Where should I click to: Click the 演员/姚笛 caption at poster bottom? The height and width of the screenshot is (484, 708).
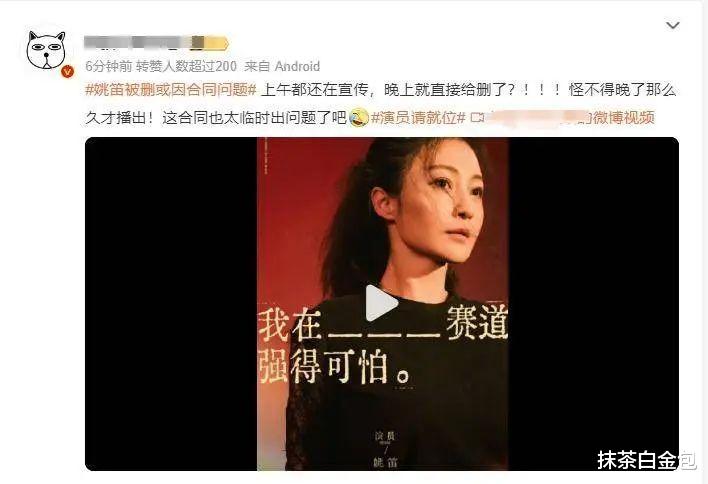[384, 449]
